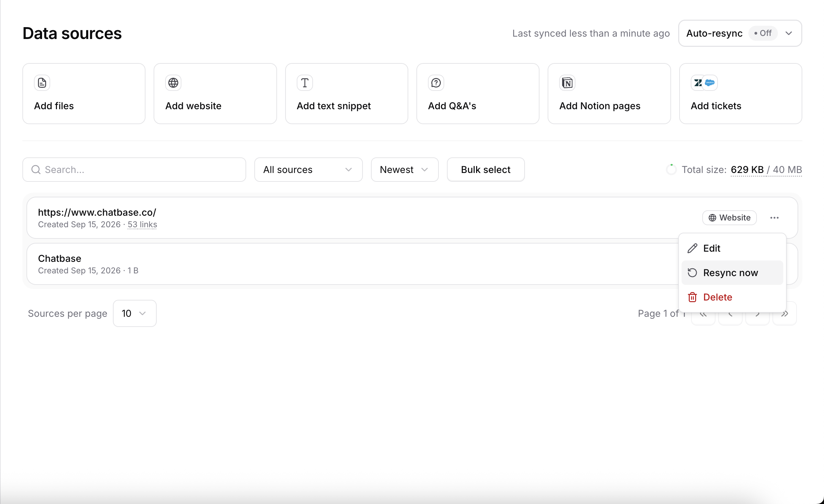
Task: Open the three-dots menu for chatbase.co row
Action: tap(774, 218)
